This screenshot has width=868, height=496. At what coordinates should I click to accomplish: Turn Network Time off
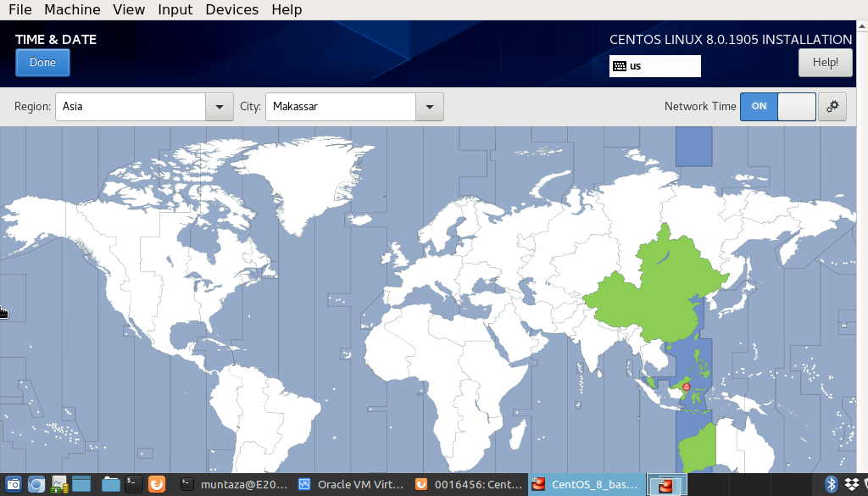point(794,107)
